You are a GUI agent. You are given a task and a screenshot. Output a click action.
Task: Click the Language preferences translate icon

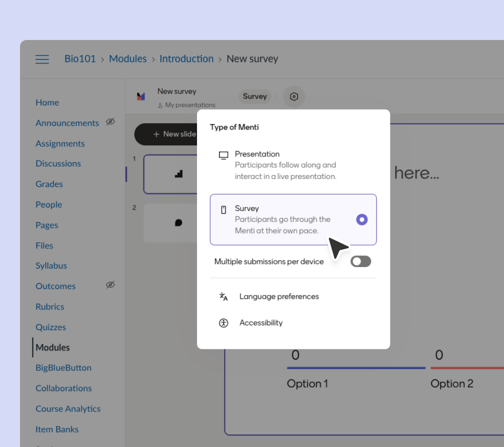coord(223,296)
